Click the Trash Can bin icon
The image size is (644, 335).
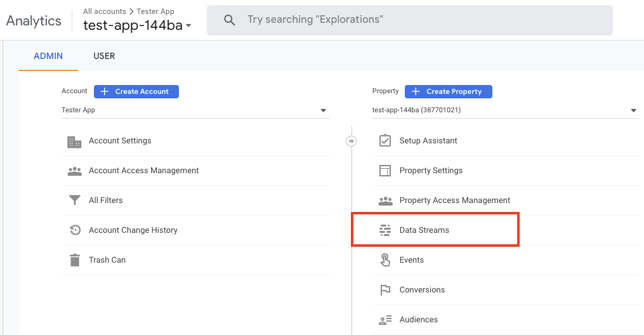75,260
